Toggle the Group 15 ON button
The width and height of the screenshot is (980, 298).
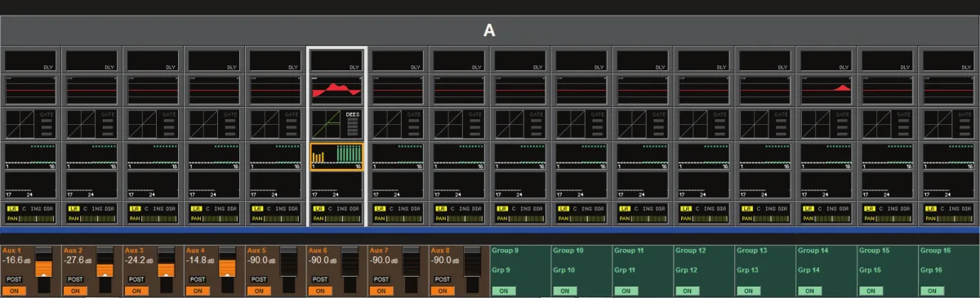coord(871,291)
